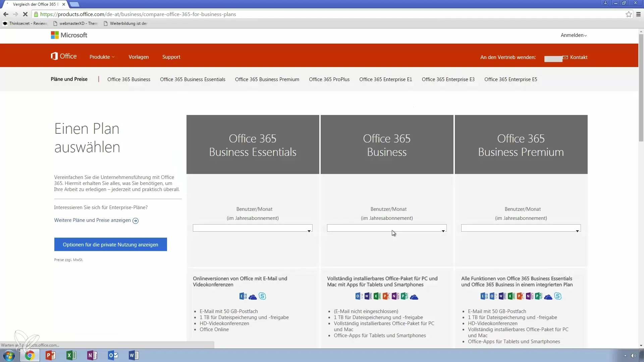Select Office 365 ProPlus in the plan navigation
This screenshot has width=644, height=362.
click(329, 79)
